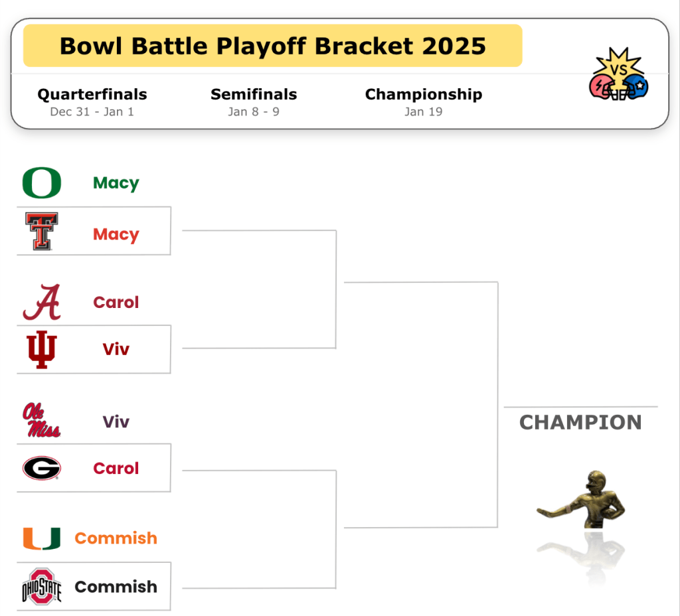Select the Alabama script A logo
680x616 pixels.
click(x=41, y=302)
